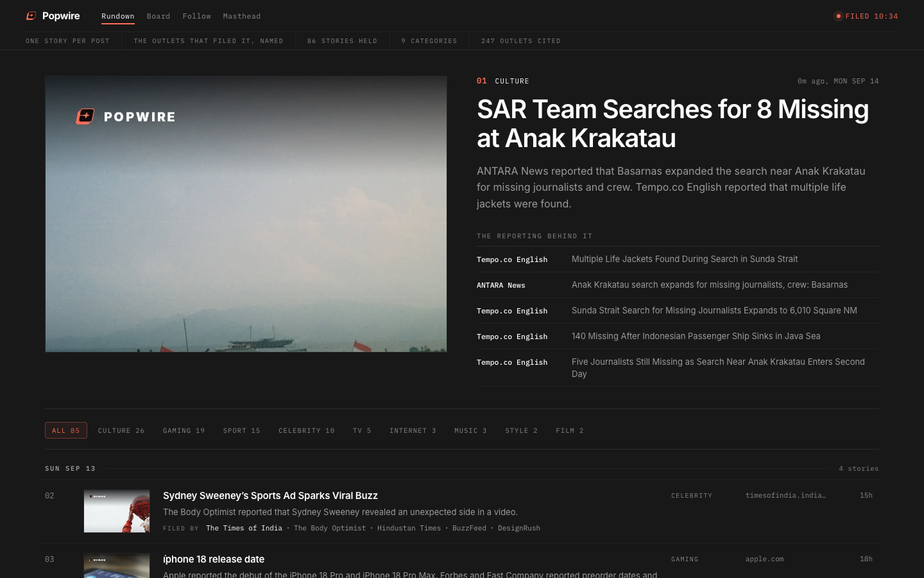
Task: Click the '4 stories' count
Action: [x=859, y=468]
